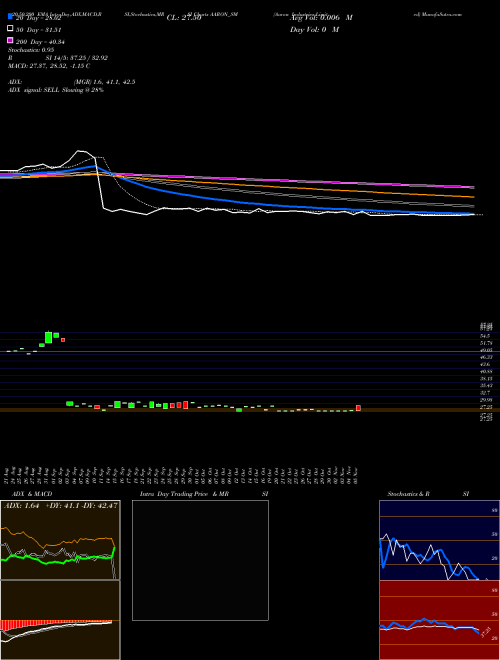Click the last red candlestick at right end
Viewport: 500px width, 660px height.
click(358, 408)
